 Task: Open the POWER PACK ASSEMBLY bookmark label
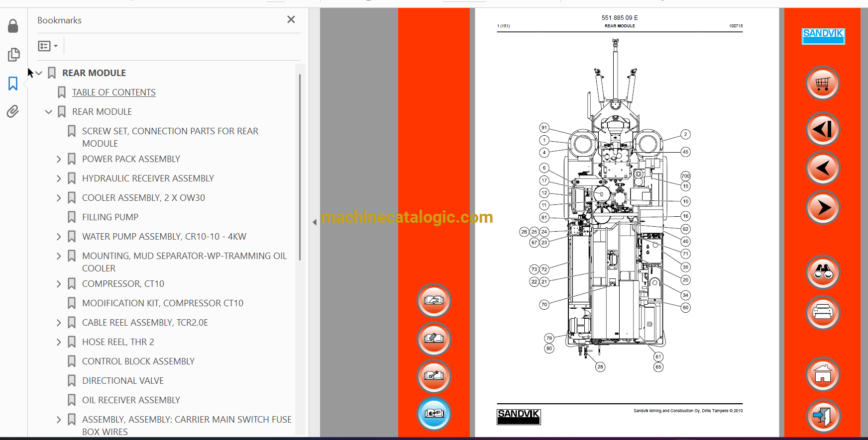click(x=131, y=159)
